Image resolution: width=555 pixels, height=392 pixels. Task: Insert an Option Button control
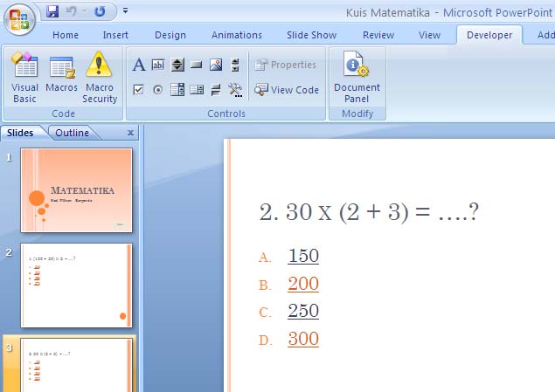point(158,89)
